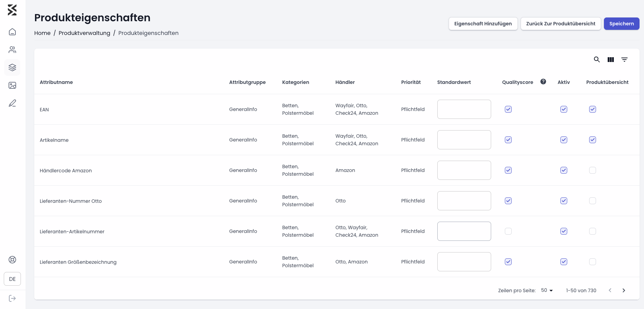The height and width of the screenshot is (309, 644).
Task: Focus Standardwert field for Lieferanten Größenbezeichnung
Action: tap(464, 262)
